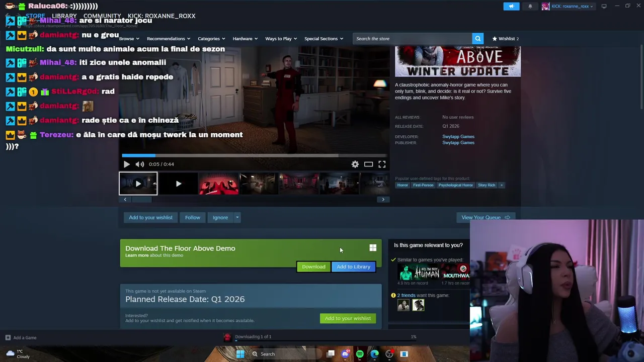The image size is (644, 362).
Task: Click Add to Library
Action: pyautogui.click(x=353, y=266)
